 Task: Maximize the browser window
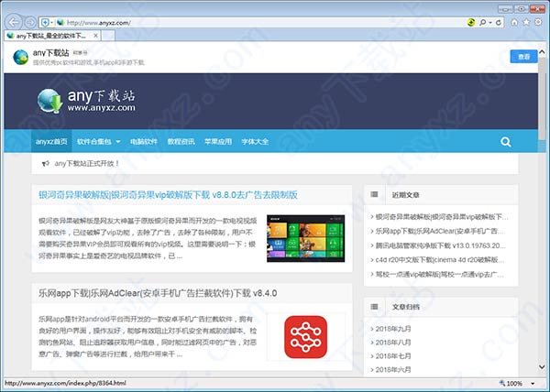click(x=522, y=9)
